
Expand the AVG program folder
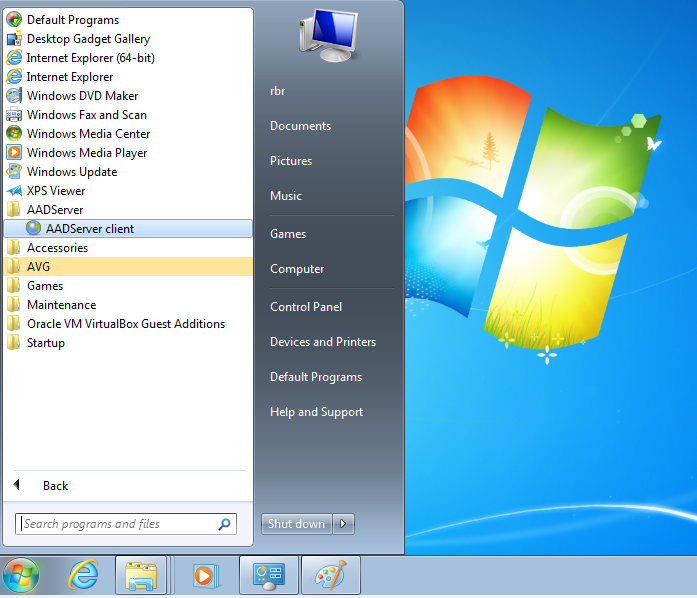39,267
